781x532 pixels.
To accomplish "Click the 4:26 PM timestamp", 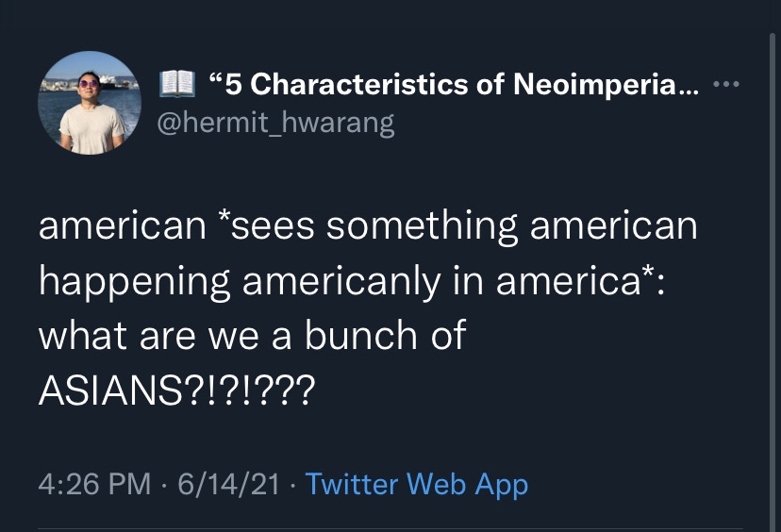I will [x=94, y=484].
